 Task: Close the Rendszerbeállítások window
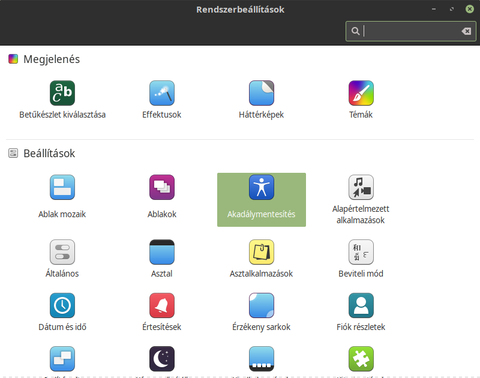point(470,9)
